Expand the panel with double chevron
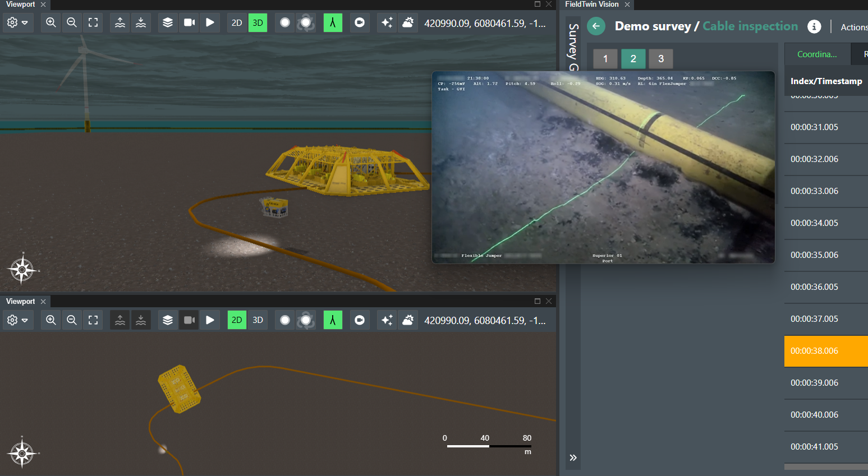The height and width of the screenshot is (476, 868). pos(573,457)
